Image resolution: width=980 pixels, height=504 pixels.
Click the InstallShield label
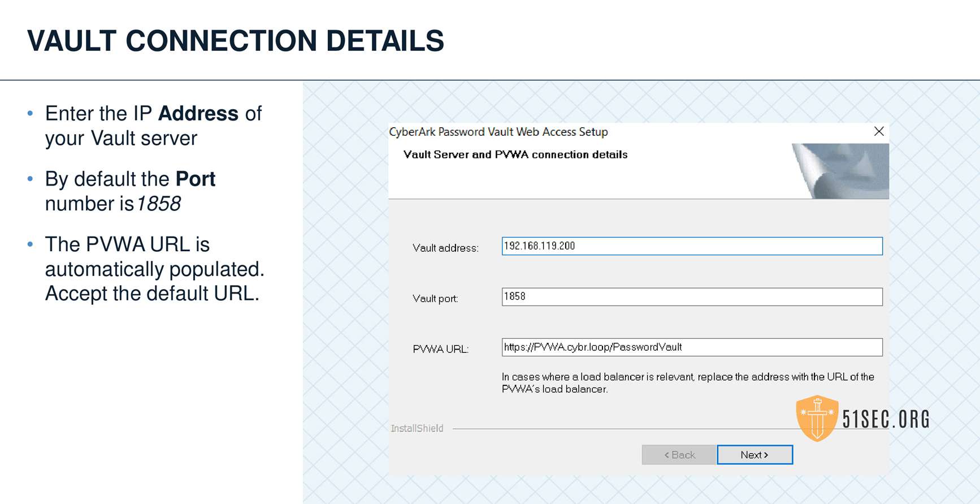(417, 429)
